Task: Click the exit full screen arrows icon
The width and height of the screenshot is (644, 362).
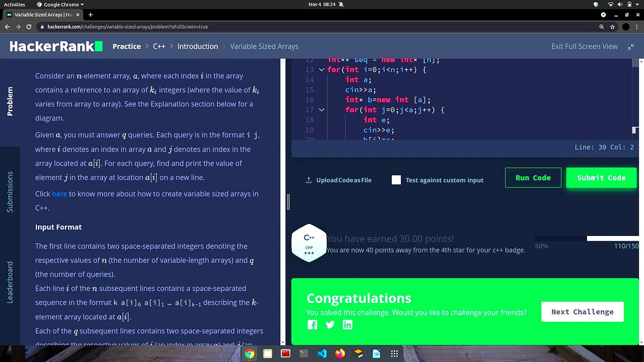Action: [631, 47]
